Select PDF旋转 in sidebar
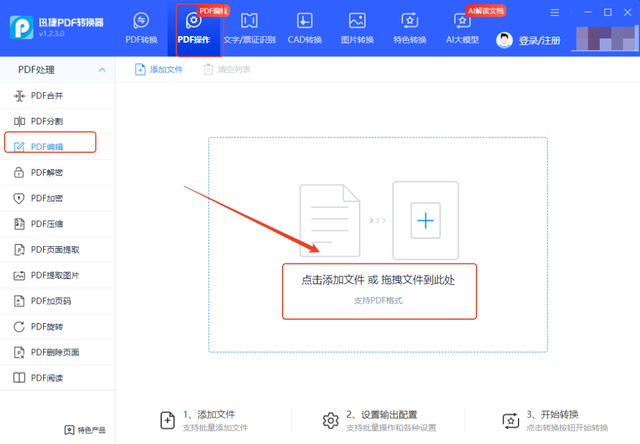The image size is (640, 444). [x=58, y=326]
